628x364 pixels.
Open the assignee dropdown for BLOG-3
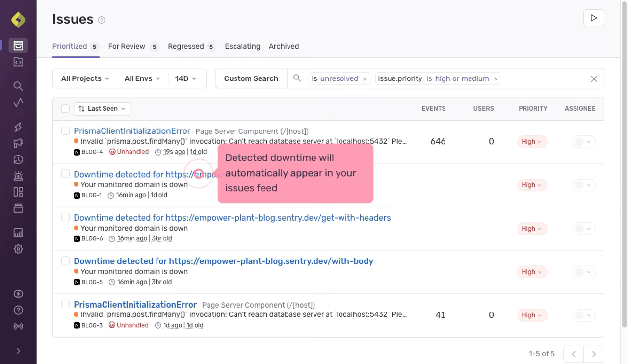tap(584, 315)
